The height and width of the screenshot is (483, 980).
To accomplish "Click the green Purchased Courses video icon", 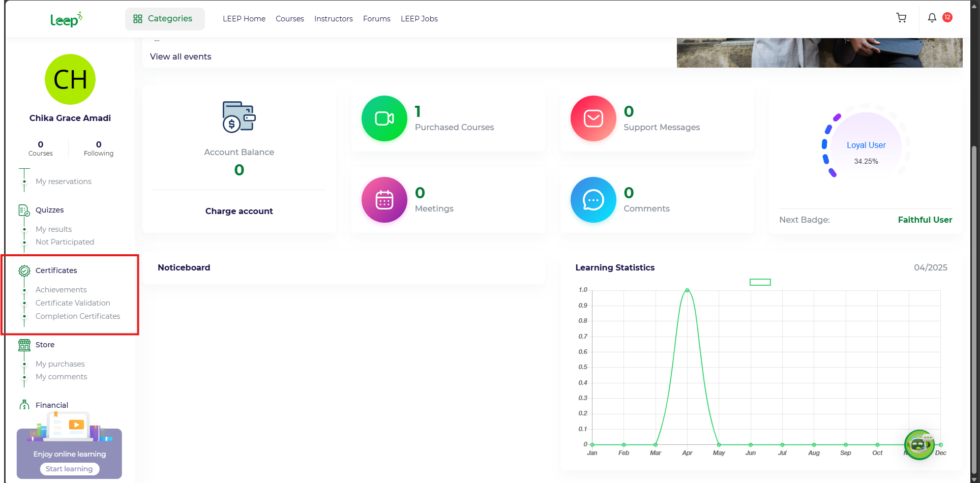I will (384, 118).
